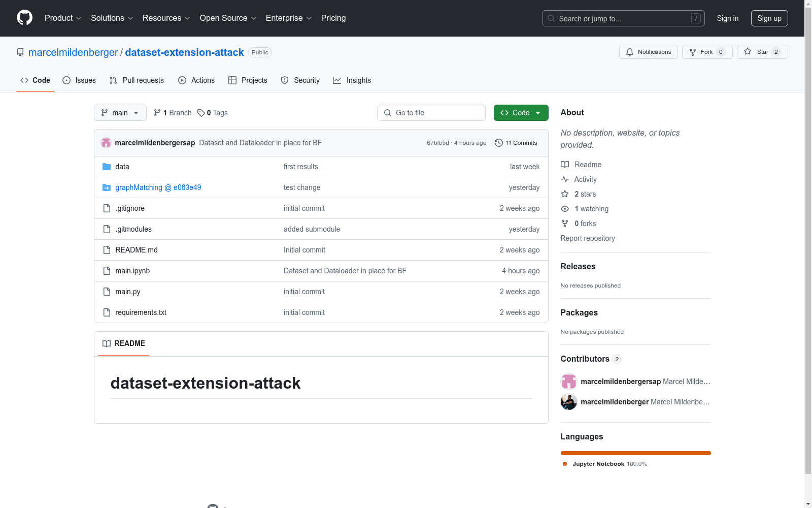Click the .gitignore file icon

point(107,208)
